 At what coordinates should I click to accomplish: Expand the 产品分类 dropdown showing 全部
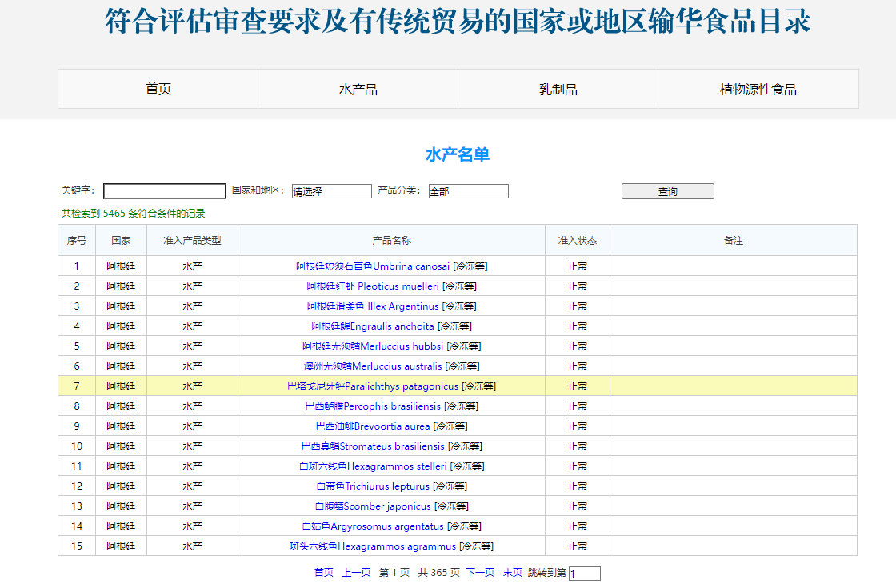click(469, 191)
